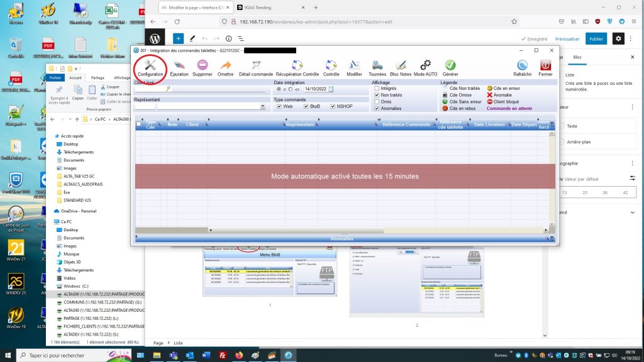Image resolution: width=644 pixels, height=362 pixels.
Task: Uncheck the Anomalies display checkbox
Action: click(x=377, y=108)
